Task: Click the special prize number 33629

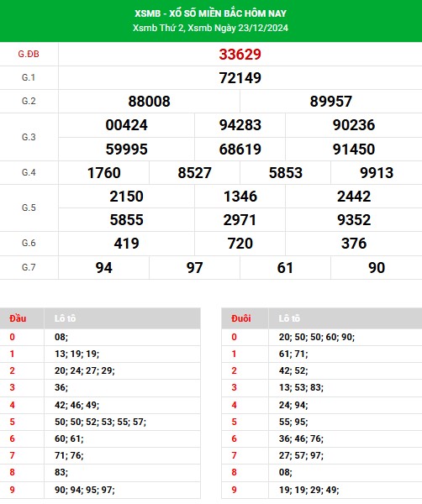Action: (240, 55)
